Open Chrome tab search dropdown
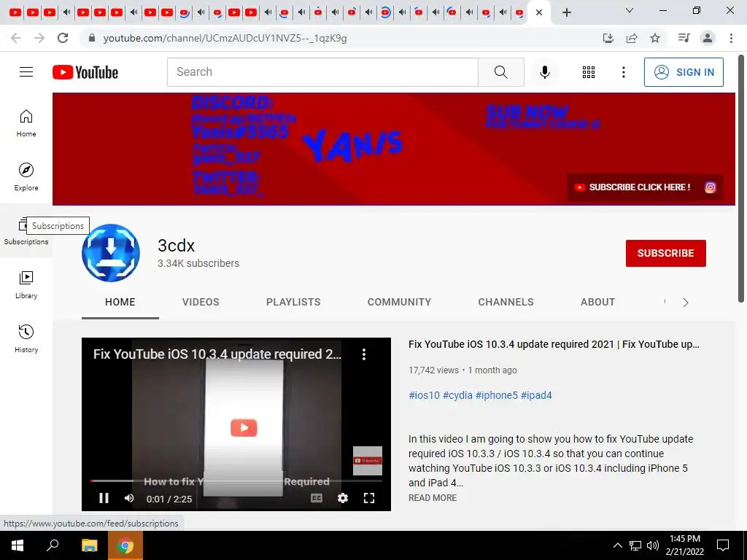Screen dimensions: 747x560 click(630, 10)
